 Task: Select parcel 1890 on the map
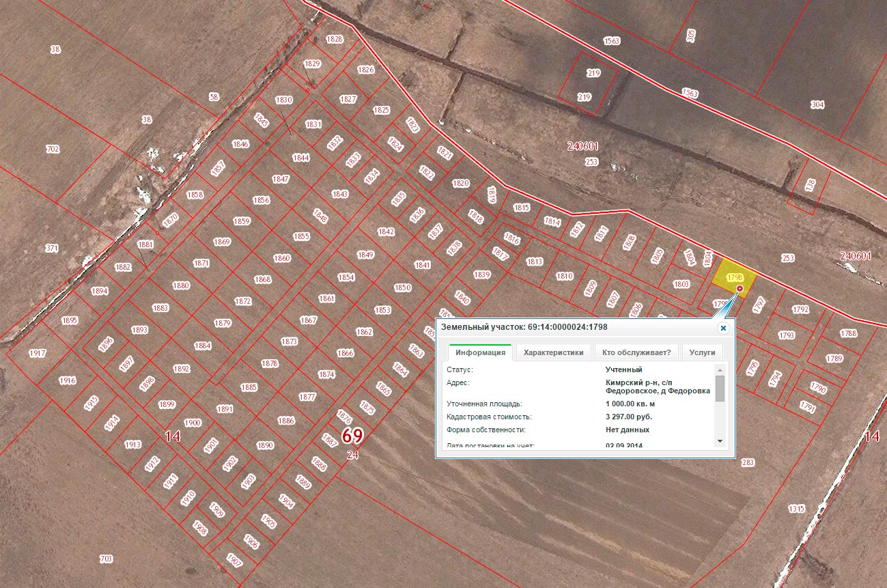point(265,445)
